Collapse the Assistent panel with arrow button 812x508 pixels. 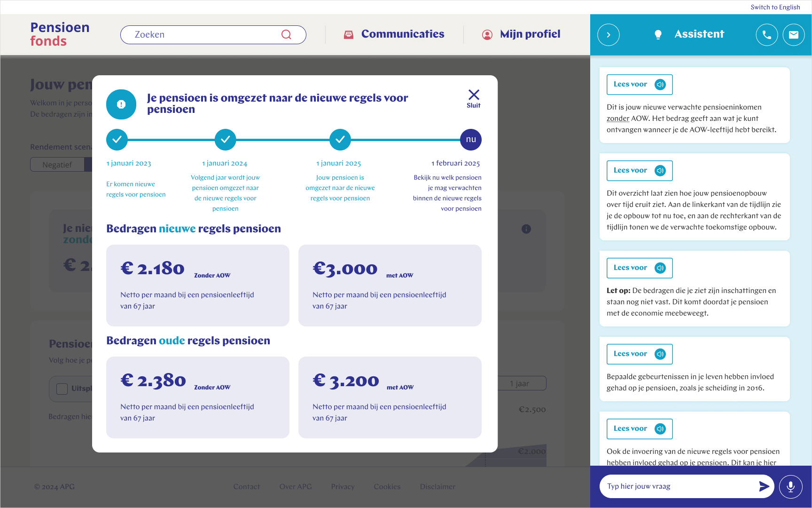(609, 35)
